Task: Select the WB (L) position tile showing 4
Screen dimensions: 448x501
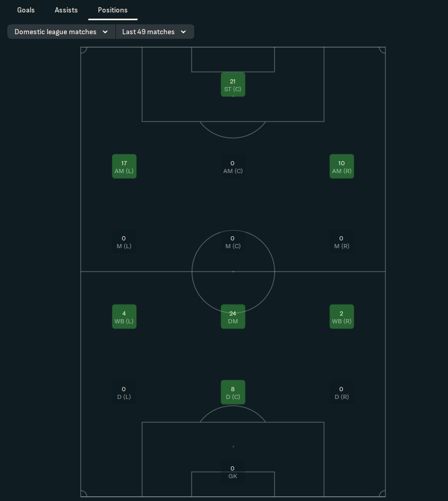Action: pyautogui.click(x=124, y=317)
